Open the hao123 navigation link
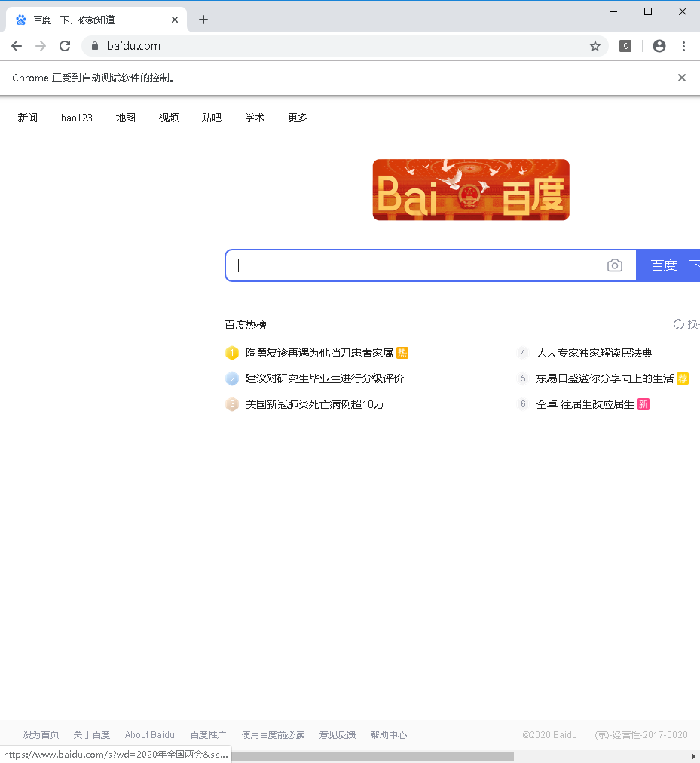 (77, 118)
